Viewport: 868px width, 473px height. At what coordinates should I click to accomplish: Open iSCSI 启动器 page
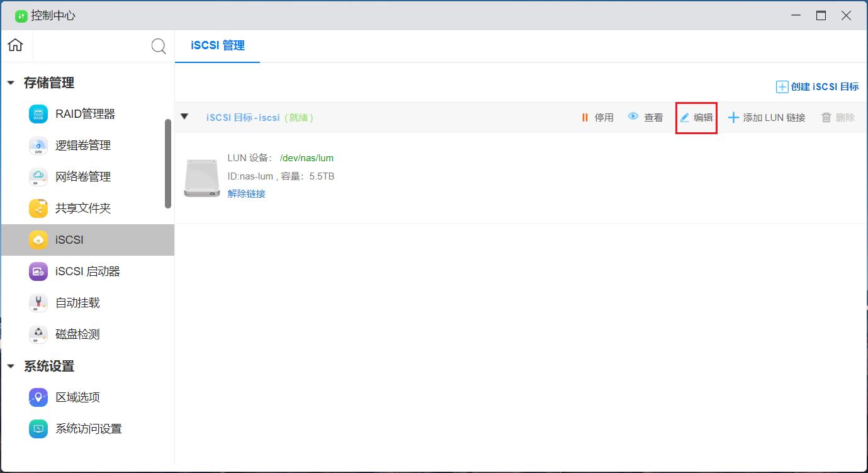pyautogui.click(x=87, y=271)
